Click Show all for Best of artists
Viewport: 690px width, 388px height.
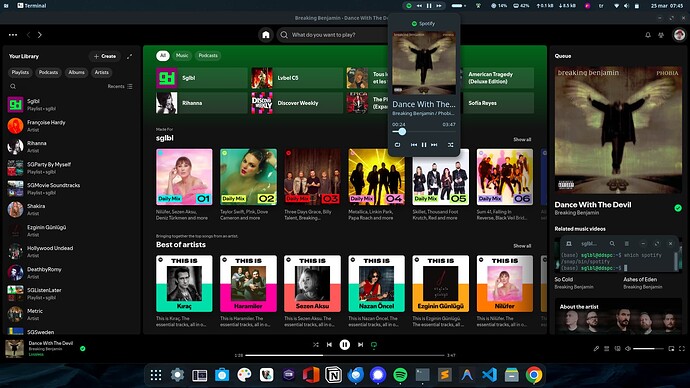tap(522, 246)
